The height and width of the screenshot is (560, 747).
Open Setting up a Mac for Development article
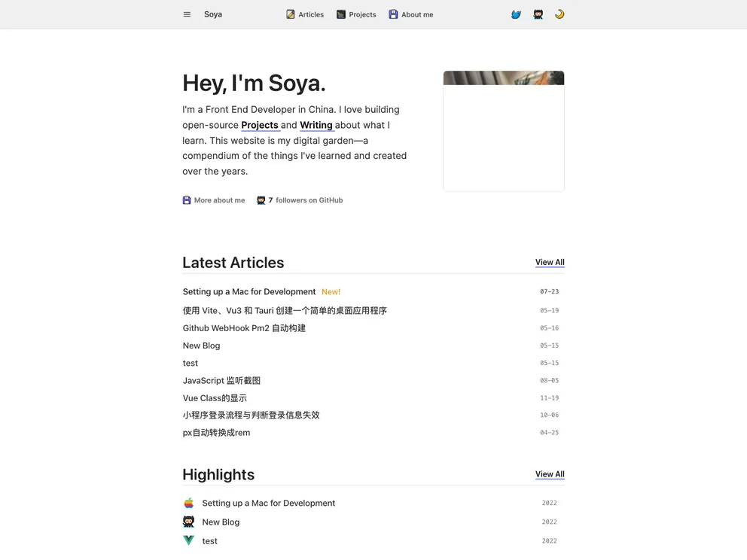click(x=248, y=291)
